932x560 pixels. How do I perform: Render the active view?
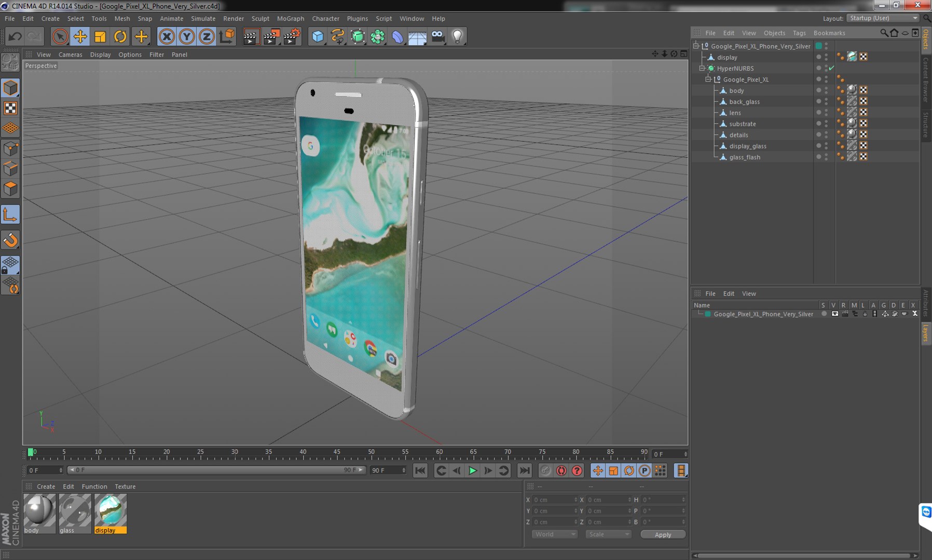point(250,36)
